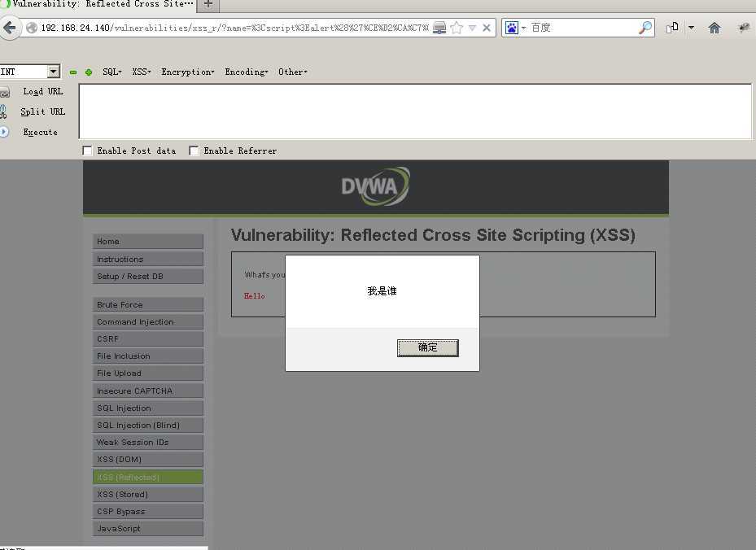The image size is (756, 550).
Task: Click the browser back arrow button
Action: [10, 28]
